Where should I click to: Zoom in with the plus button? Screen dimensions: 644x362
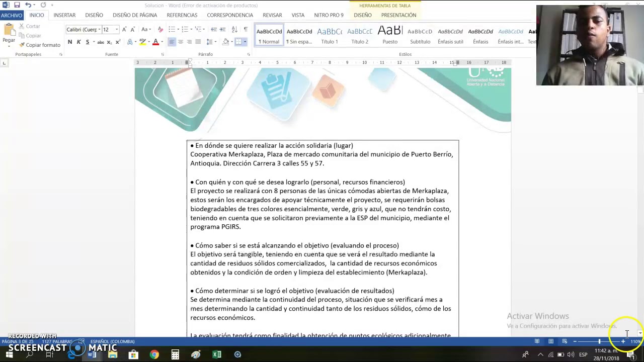pos(623,341)
